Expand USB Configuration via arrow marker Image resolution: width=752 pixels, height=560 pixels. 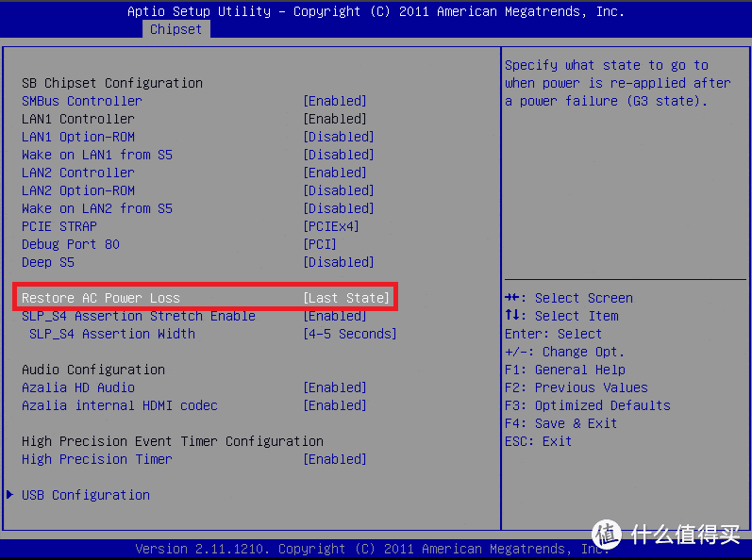pyautogui.click(x=9, y=494)
